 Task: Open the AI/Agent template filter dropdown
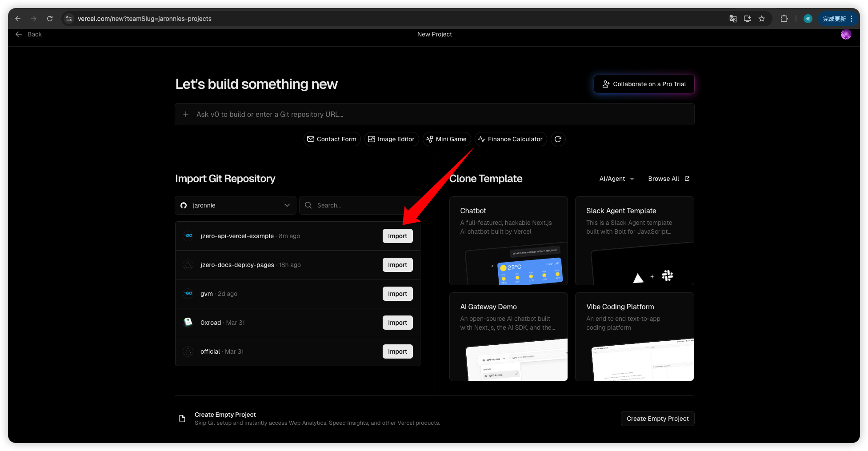[x=616, y=179]
